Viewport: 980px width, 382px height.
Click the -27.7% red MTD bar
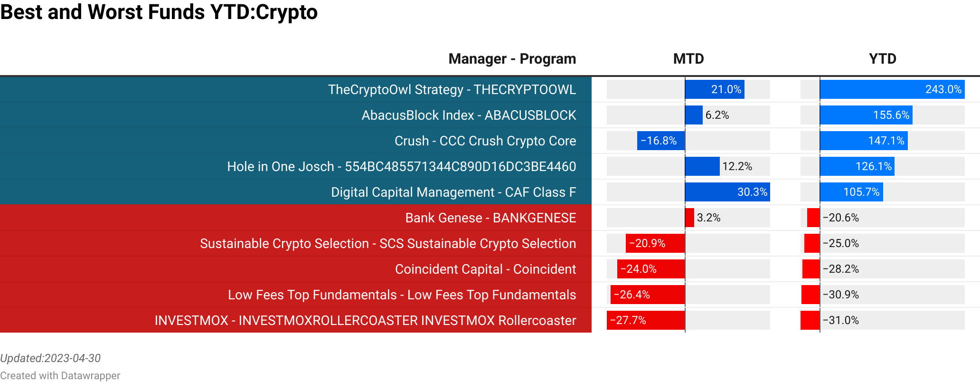[646, 320]
